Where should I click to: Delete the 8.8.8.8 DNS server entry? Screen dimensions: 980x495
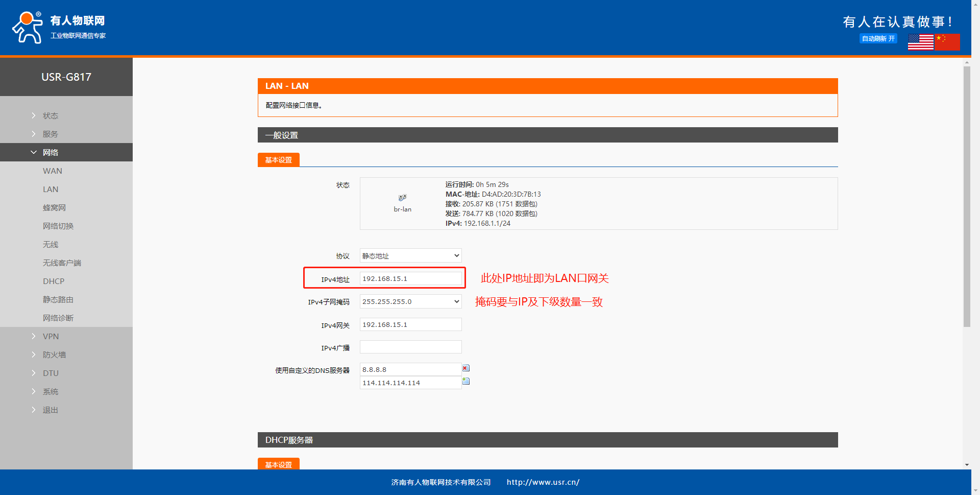pos(465,368)
